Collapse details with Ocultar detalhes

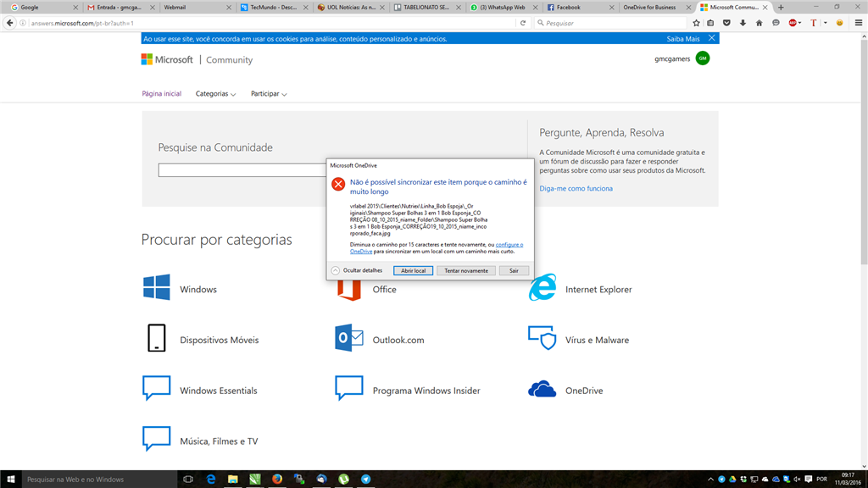click(x=357, y=270)
